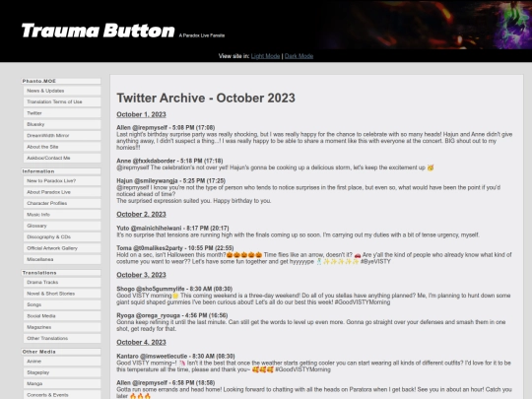Click the October 1, 2023 date heading
532x399 pixels.
pos(141,114)
